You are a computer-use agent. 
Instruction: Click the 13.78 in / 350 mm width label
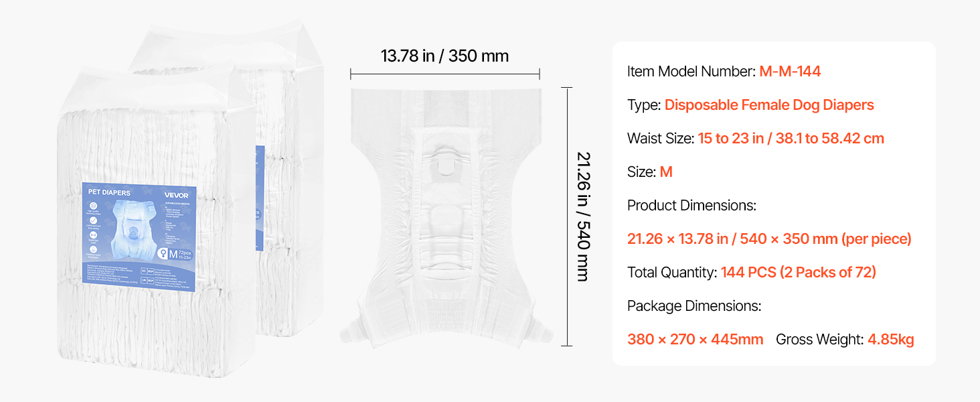(x=444, y=56)
